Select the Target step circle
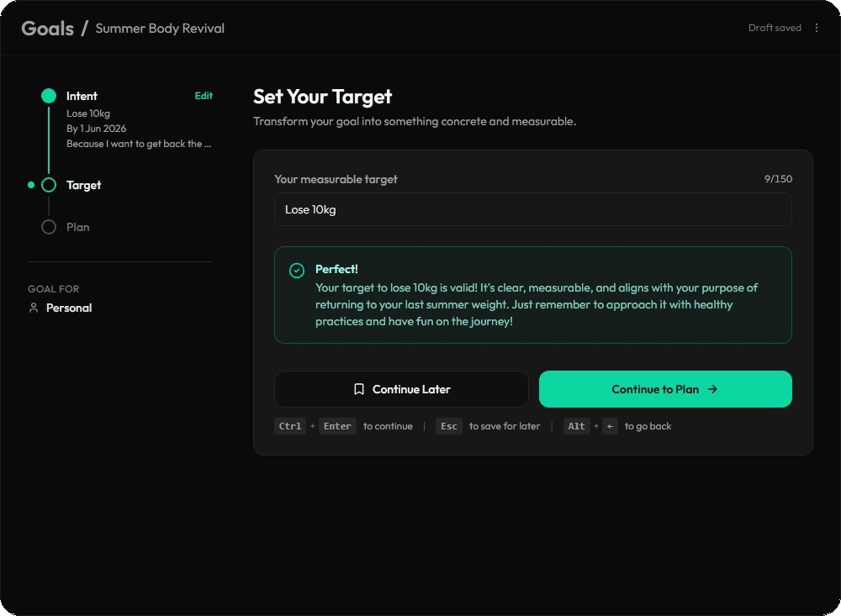This screenshot has height=616, width=841. click(49, 185)
